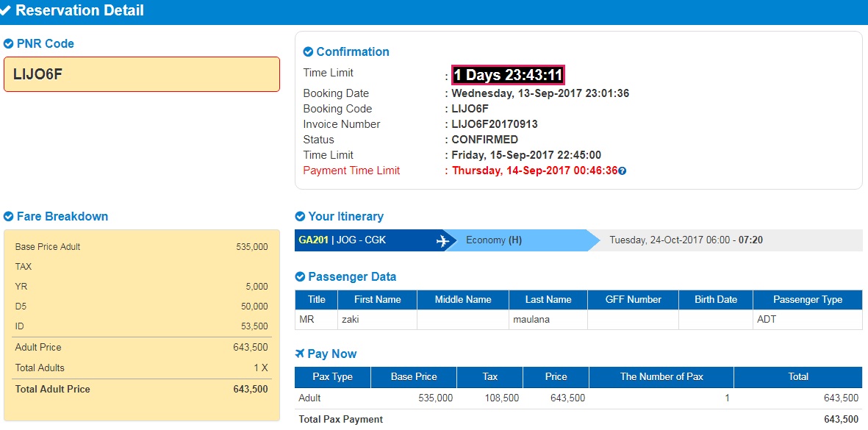The width and height of the screenshot is (868, 430).
Task: Click the Fare Breakdown check icon
Action: click(x=9, y=217)
